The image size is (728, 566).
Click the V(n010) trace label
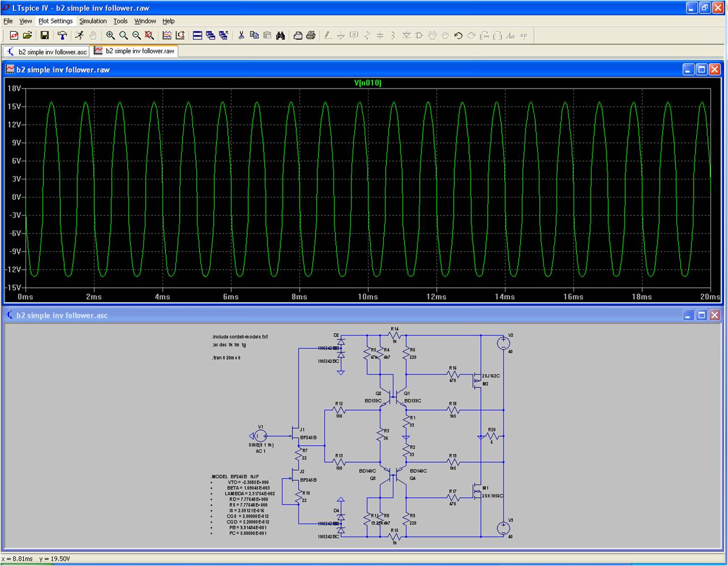tap(368, 83)
